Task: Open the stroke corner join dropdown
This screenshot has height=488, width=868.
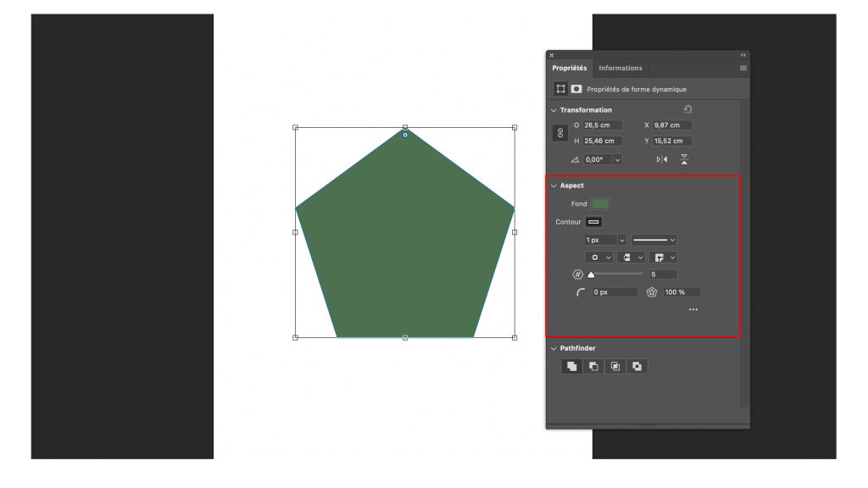Action: pyautogui.click(x=663, y=258)
